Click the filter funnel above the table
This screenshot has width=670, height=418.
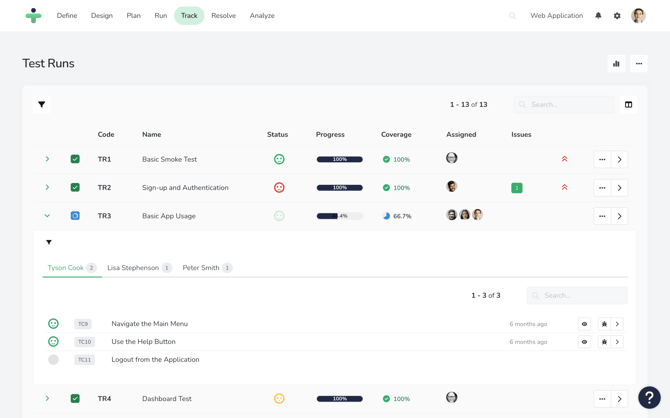42,104
